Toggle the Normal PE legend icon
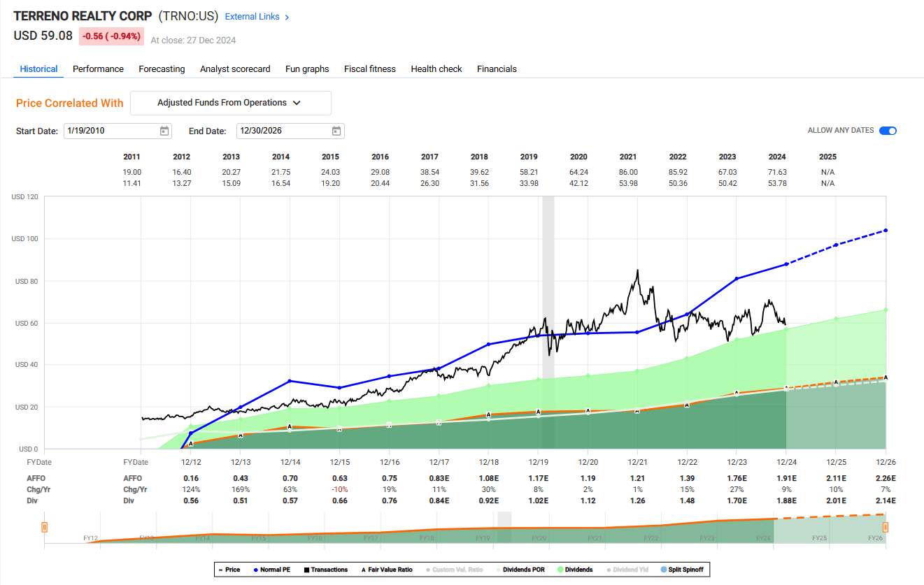Viewport: 924px width, 585px height. click(255, 570)
